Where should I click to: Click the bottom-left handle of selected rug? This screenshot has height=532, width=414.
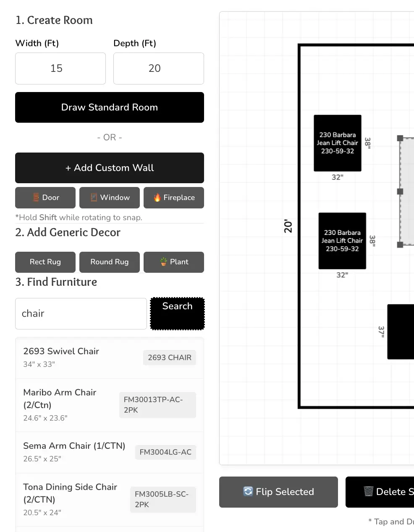(400, 245)
